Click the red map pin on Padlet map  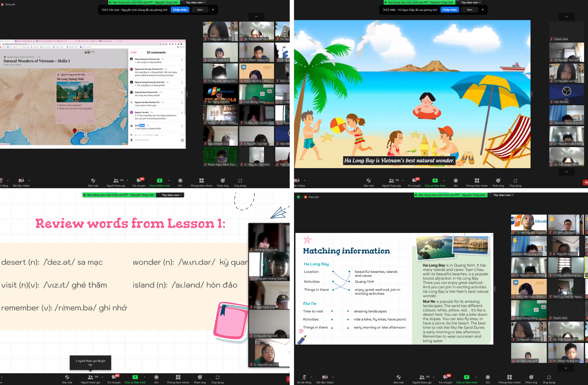pos(74,131)
